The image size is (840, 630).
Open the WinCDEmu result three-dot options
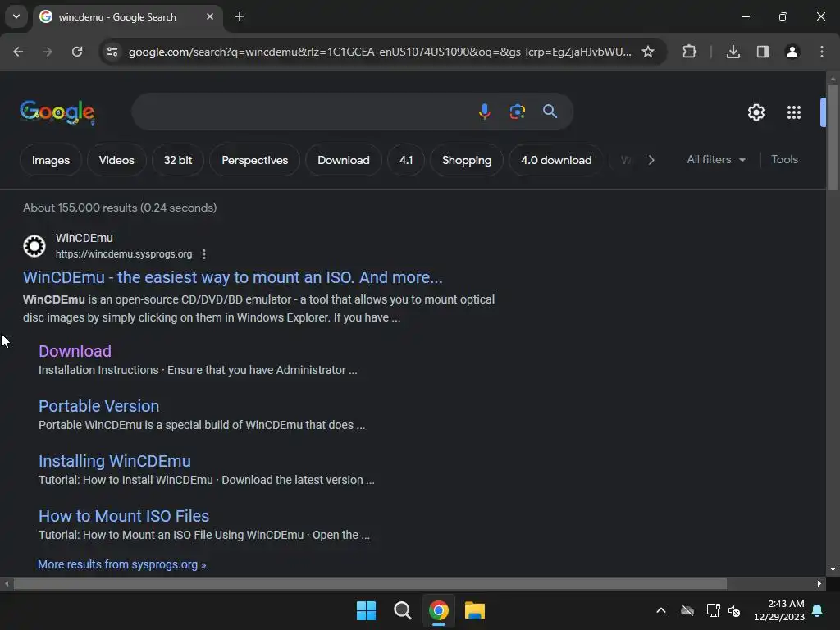(204, 254)
